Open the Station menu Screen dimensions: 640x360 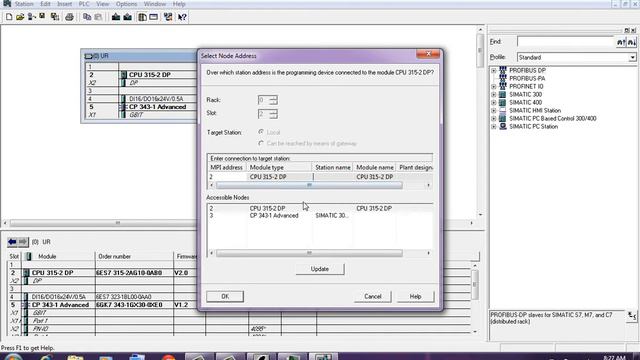tap(24, 4)
